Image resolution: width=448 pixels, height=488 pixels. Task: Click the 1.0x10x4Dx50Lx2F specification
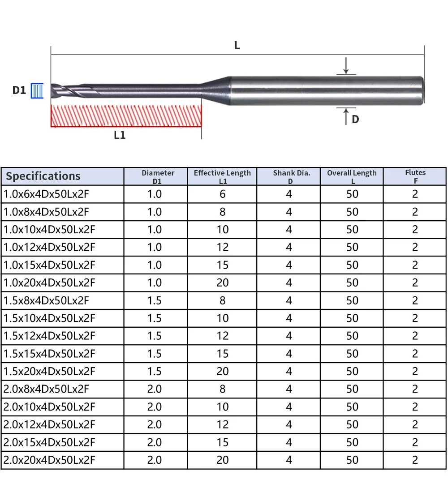tap(49, 230)
